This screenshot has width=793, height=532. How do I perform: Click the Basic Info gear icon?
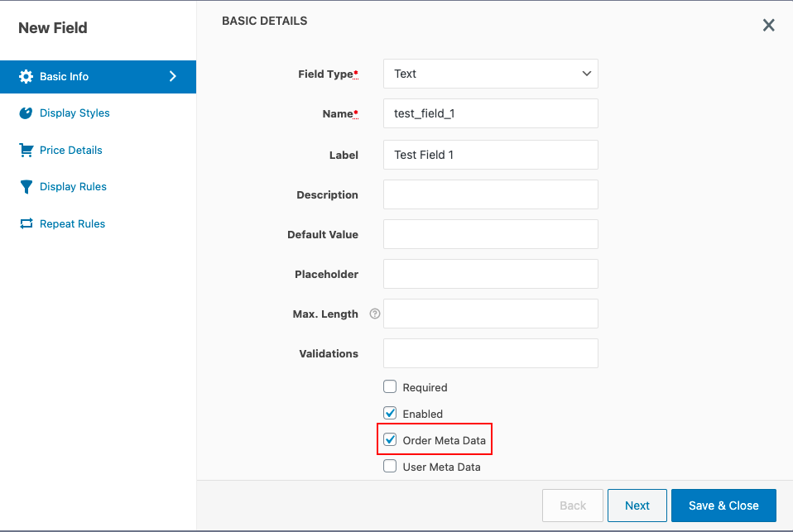click(x=26, y=76)
